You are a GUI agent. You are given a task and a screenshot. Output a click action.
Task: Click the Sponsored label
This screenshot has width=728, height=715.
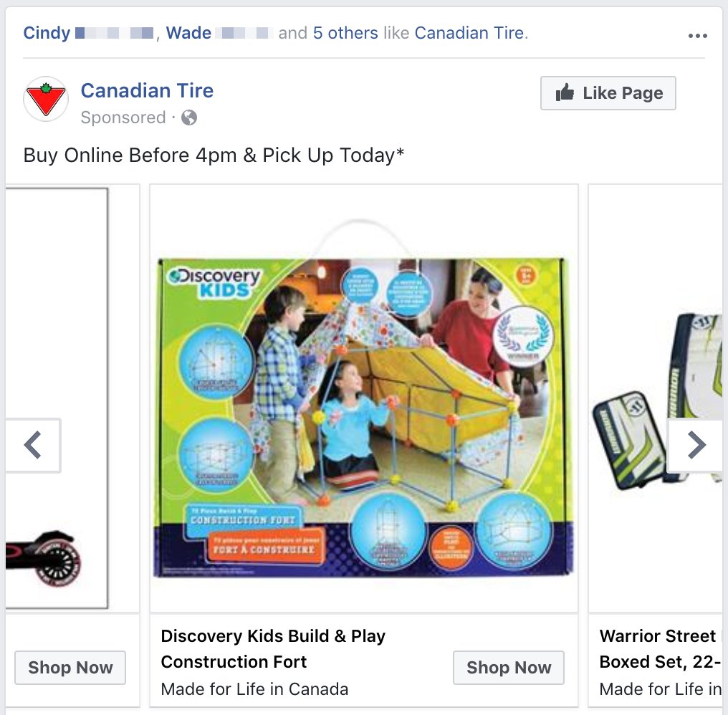click(x=123, y=117)
